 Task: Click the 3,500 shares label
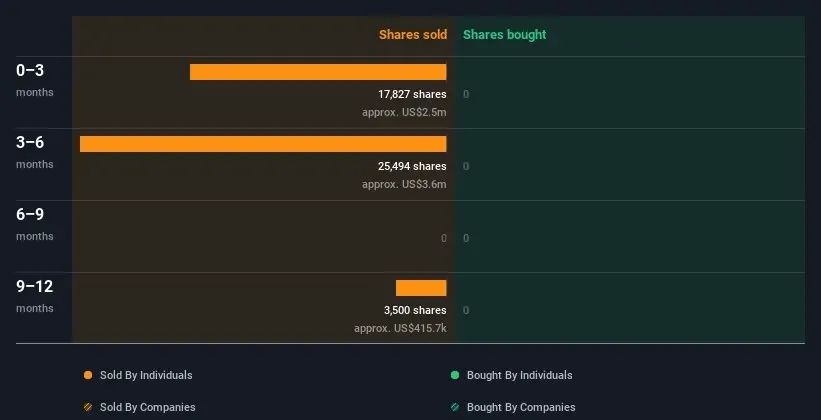pos(415,310)
